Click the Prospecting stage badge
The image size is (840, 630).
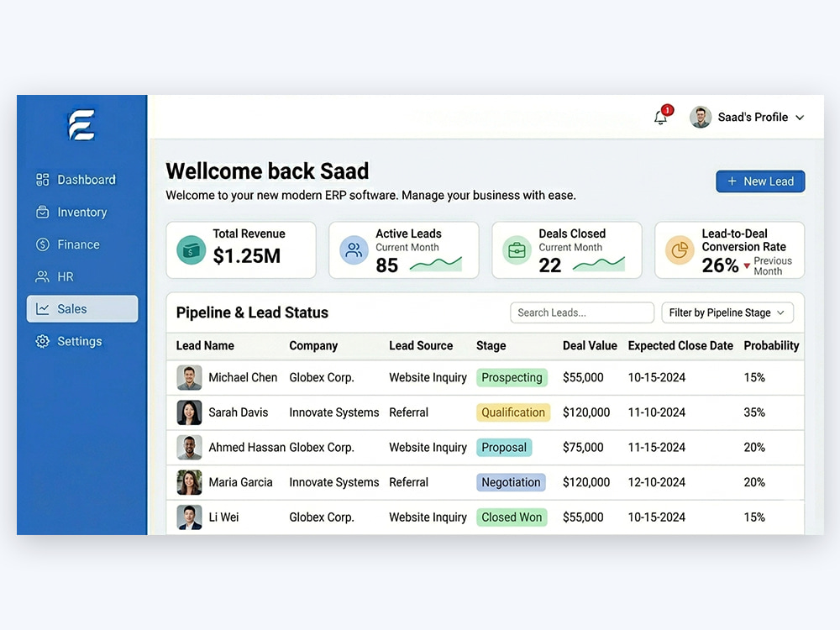pos(512,378)
